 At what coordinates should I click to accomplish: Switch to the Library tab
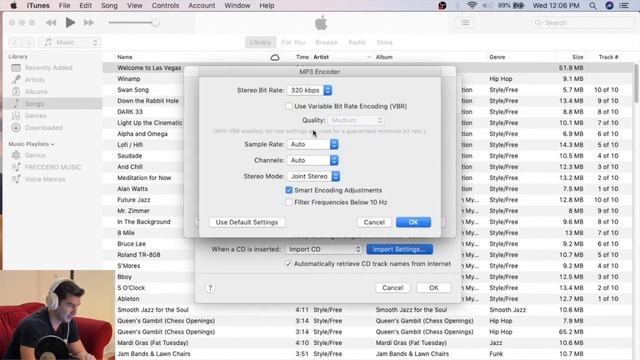pos(260,42)
